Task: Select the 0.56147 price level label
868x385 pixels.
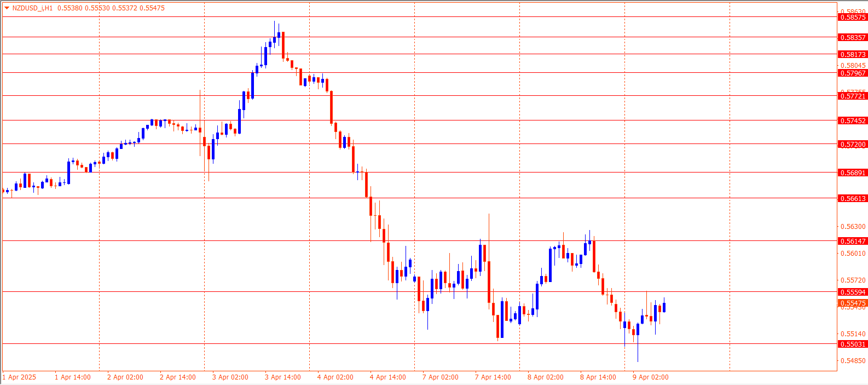Action: 853,242
